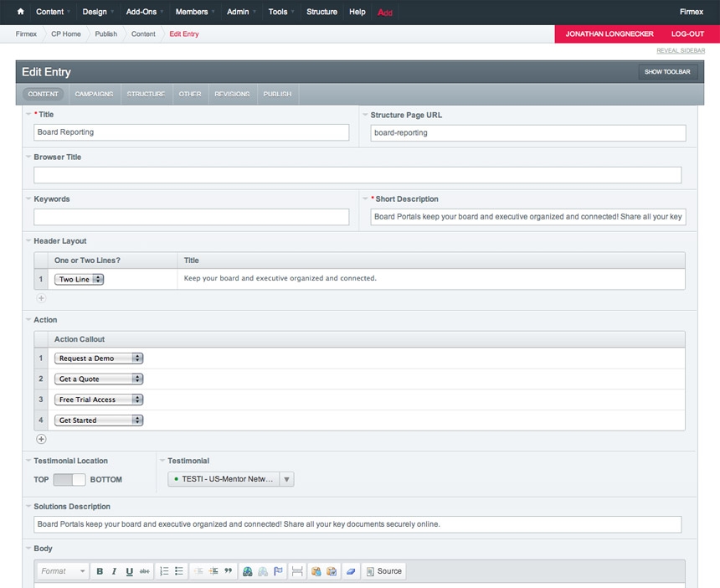The width and height of the screenshot is (720, 588).
Task: Switch to the STRUCTURE tab
Action: 146,94
